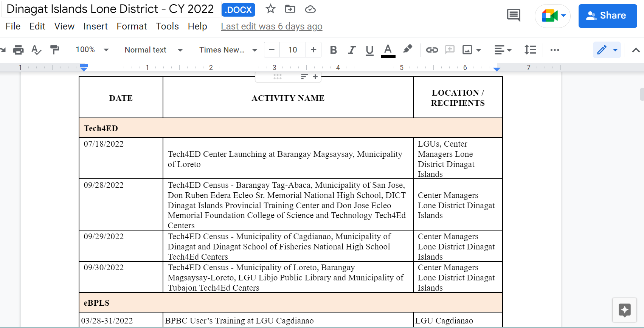The height and width of the screenshot is (328, 644).
Task: Sort column using table toolbar icon
Action: point(304,77)
